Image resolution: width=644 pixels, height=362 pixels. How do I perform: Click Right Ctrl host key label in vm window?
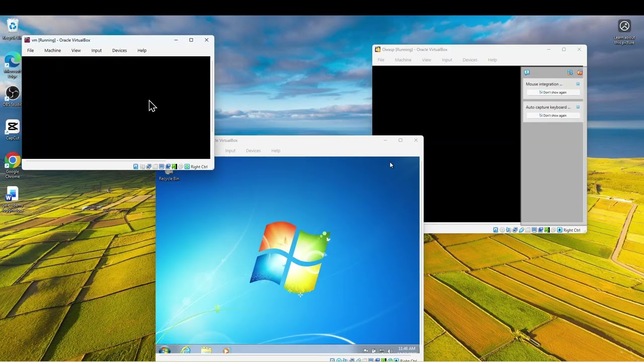199,167
